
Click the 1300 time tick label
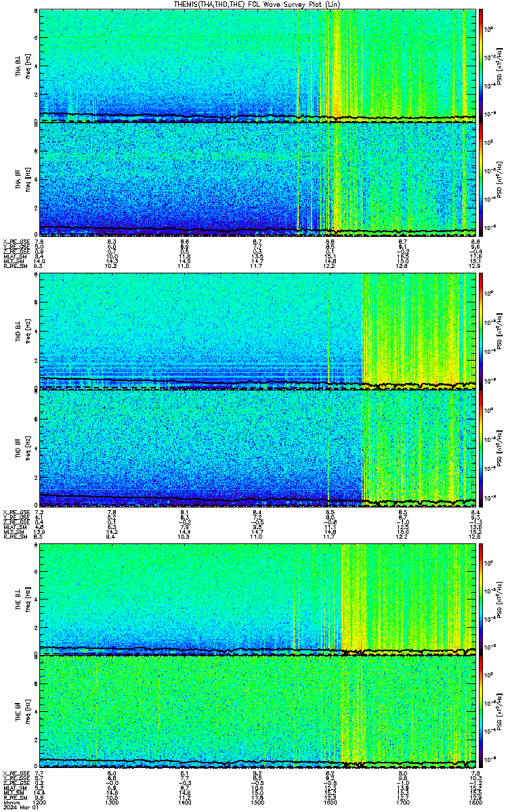tap(112, 801)
